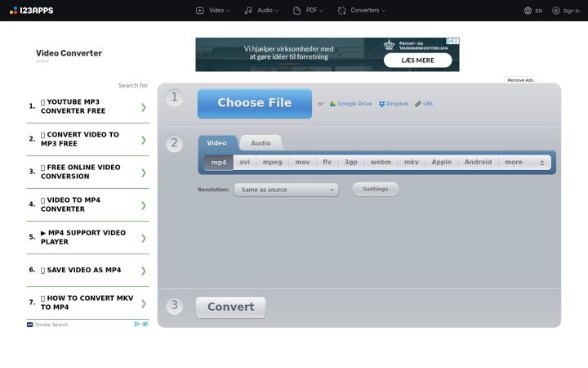588x368 pixels.
Task: Click the Video menu play icon
Action: (200, 11)
